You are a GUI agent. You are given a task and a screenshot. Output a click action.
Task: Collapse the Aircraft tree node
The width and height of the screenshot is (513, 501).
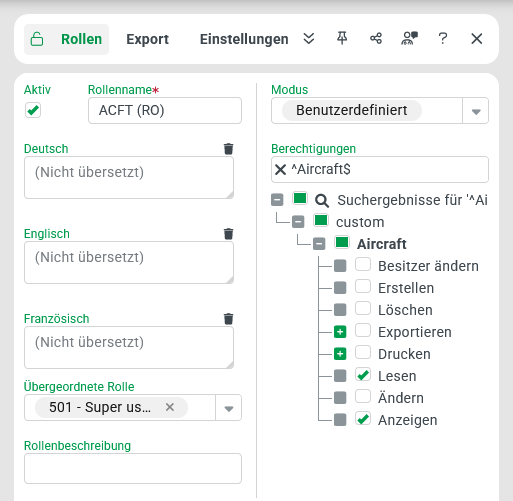(x=319, y=244)
